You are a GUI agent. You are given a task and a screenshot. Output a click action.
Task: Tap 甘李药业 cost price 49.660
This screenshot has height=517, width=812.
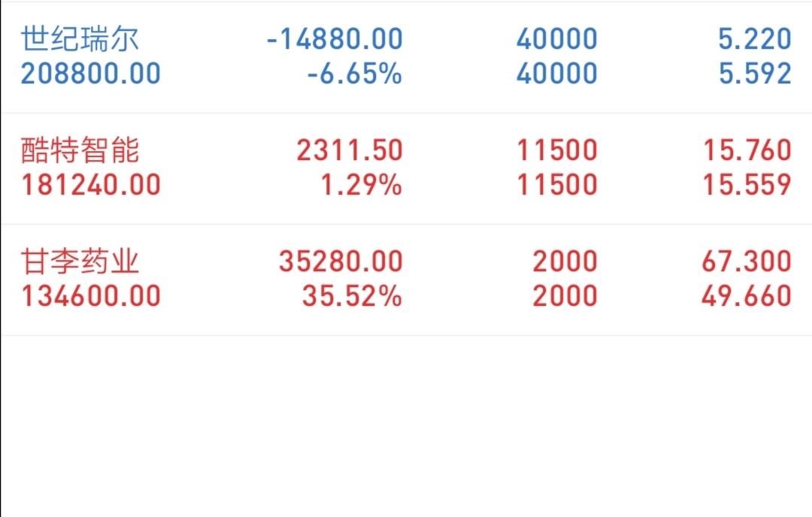pyautogui.click(x=747, y=296)
